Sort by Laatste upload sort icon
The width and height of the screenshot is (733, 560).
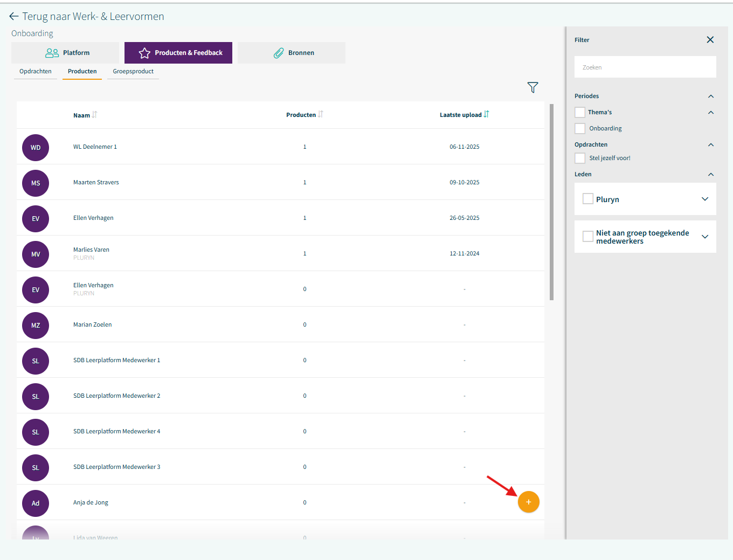[x=487, y=114]
